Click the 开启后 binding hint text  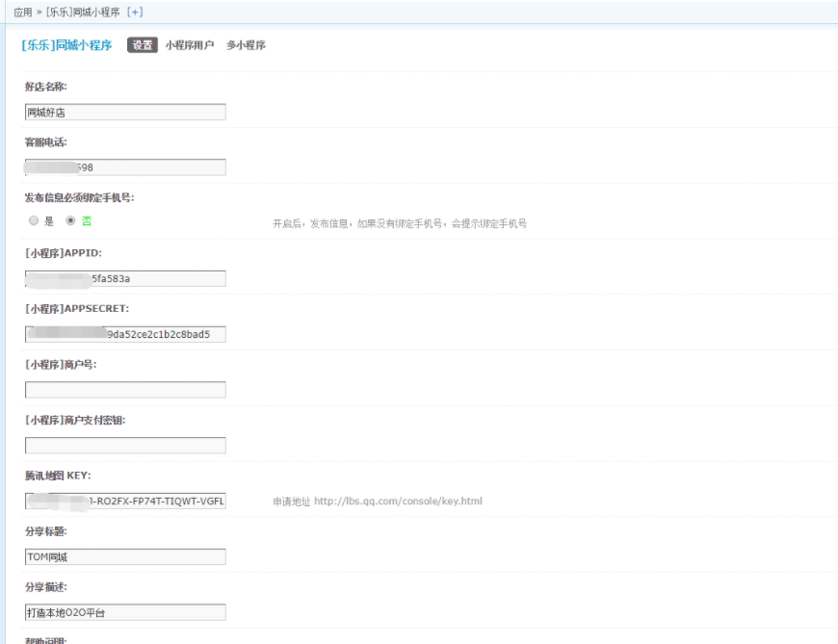point(400,223)
